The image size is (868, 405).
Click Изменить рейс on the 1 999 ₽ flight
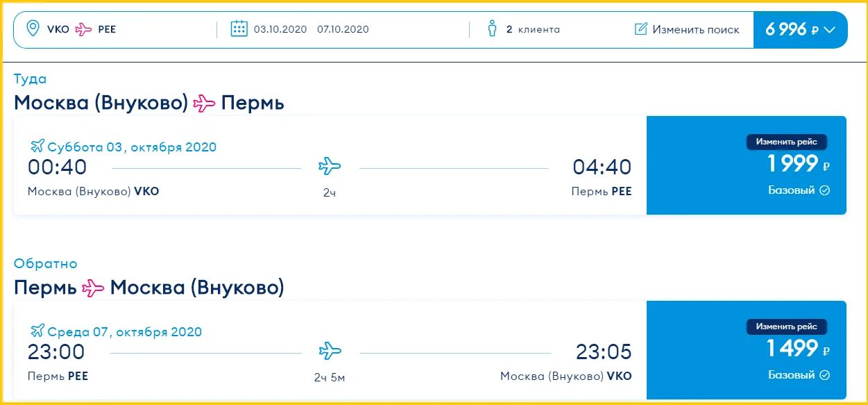pos(787,142)
